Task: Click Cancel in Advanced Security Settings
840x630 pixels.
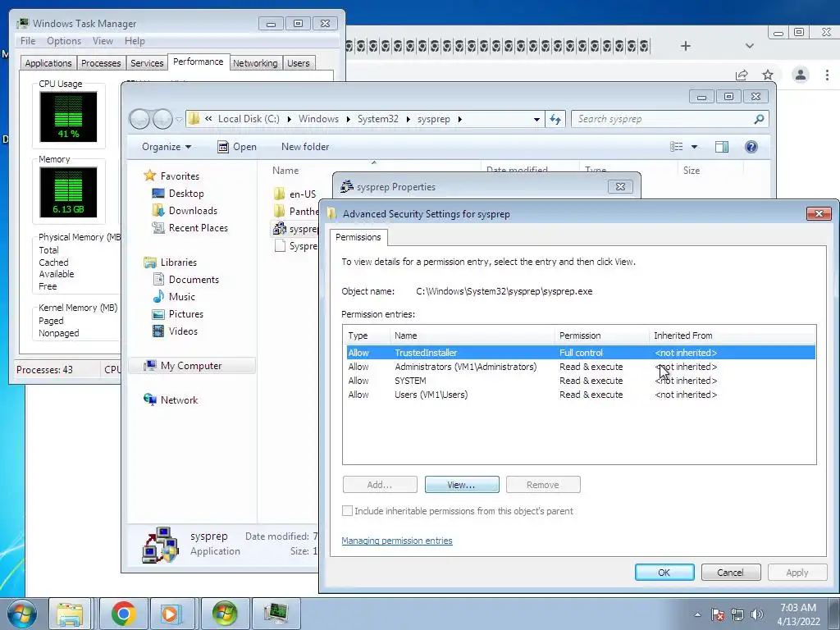Action: tap(731, 572)
